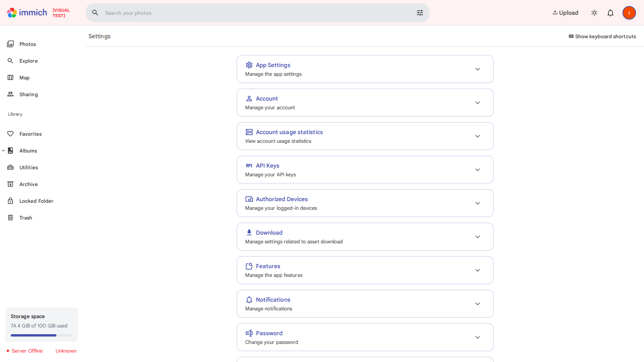
Task: Click the Immich logo
Action: [x=27, y=13]
